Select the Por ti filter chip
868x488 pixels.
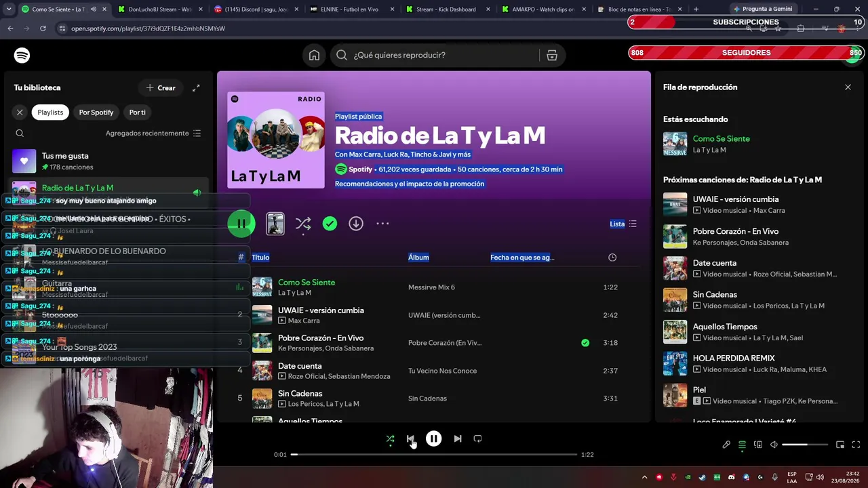coord(137,113)
